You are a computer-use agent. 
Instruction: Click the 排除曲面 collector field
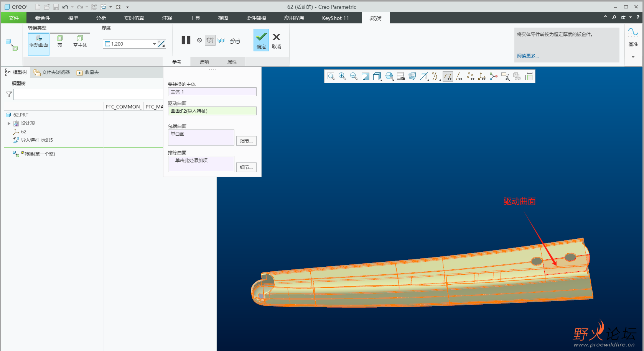coord(201,164)
